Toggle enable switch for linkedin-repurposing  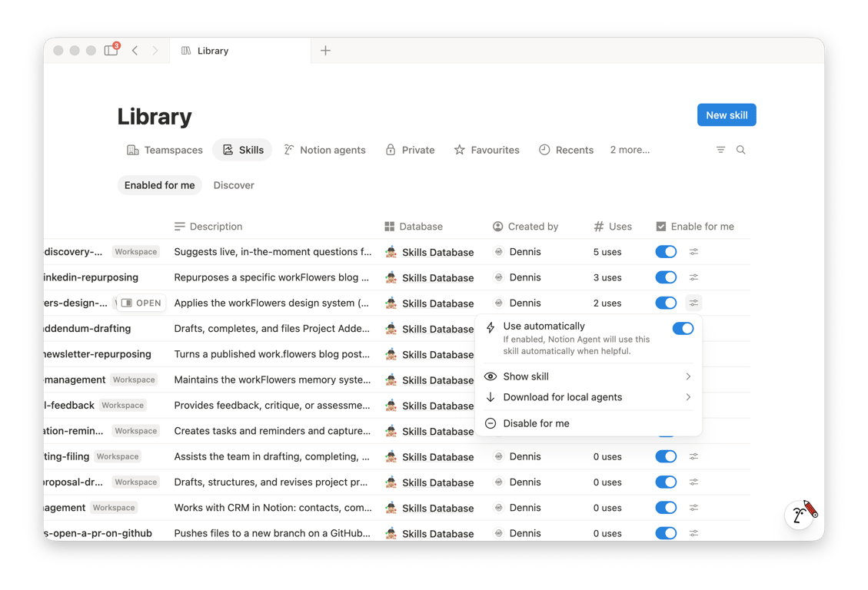point(666,277)
